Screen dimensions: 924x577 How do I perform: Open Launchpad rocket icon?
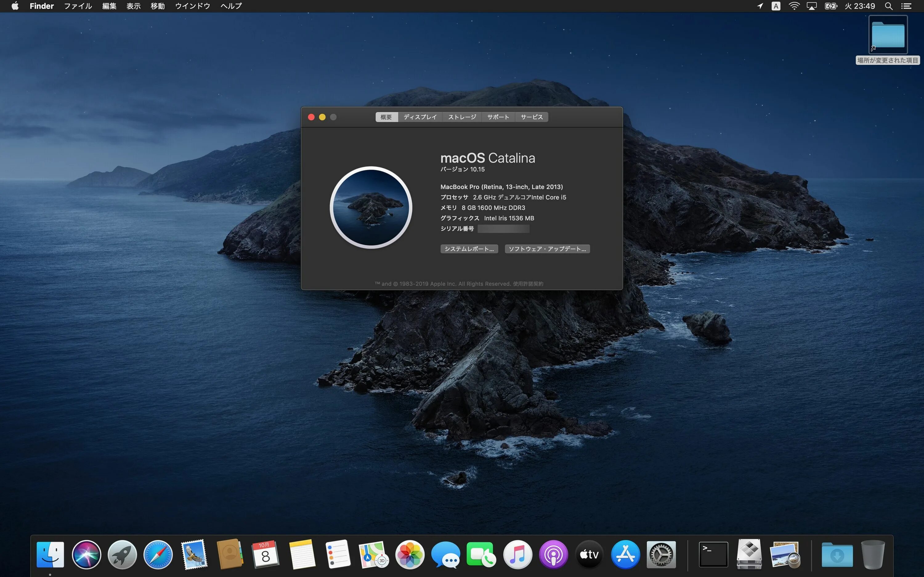click(x=122, y=555)
